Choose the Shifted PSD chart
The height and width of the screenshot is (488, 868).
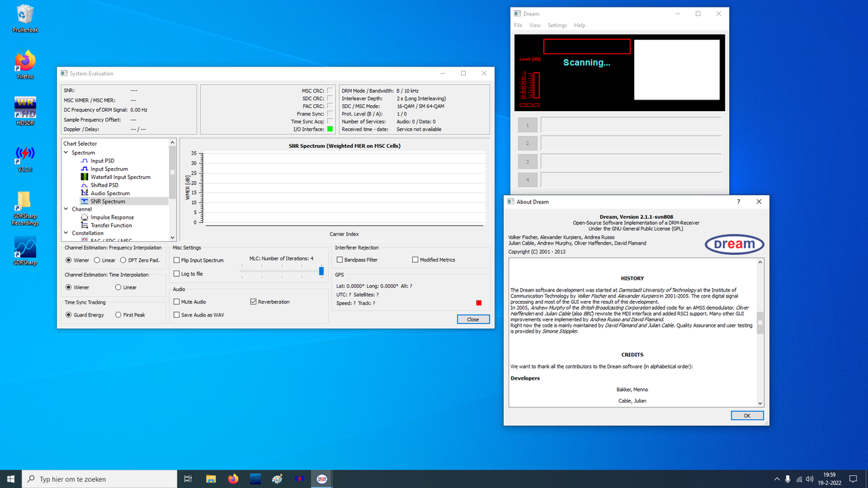(104, 185)
